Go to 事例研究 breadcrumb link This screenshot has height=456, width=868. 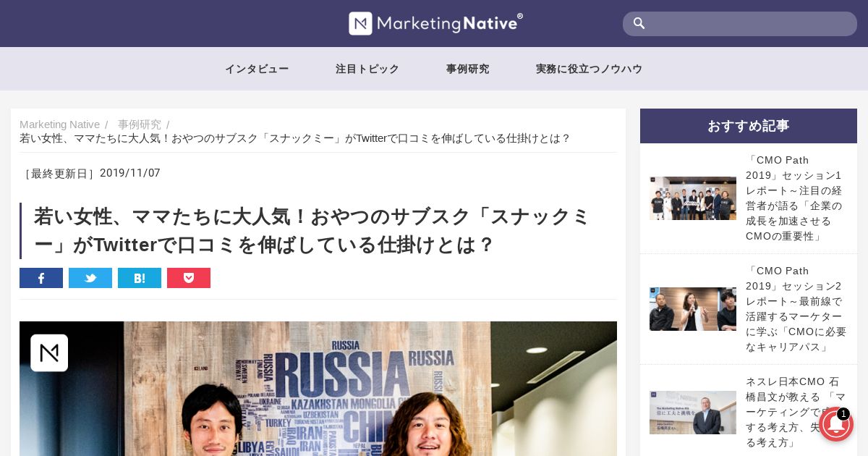tap(140, 124)
